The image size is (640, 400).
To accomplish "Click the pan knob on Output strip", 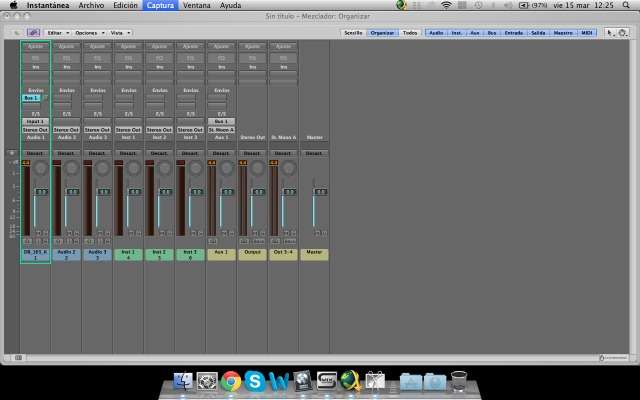I will click(258, 169).
